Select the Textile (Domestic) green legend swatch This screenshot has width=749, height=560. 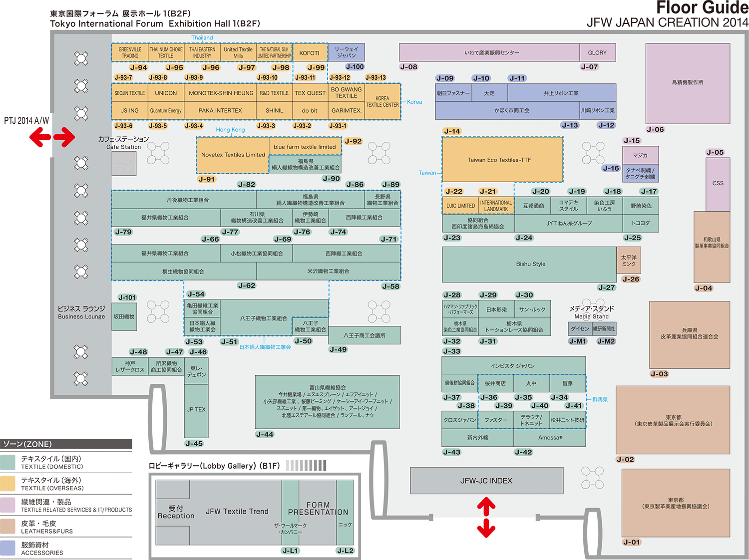tap(7, 462)
